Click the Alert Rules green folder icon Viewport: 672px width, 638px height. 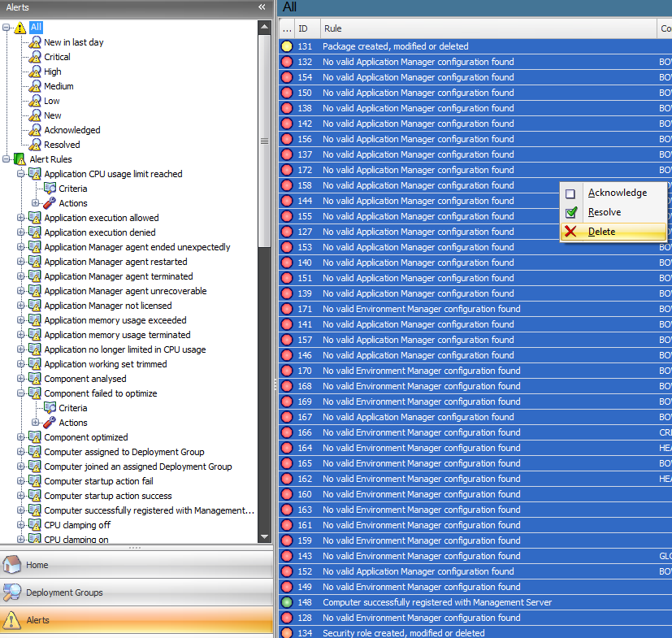20,159
